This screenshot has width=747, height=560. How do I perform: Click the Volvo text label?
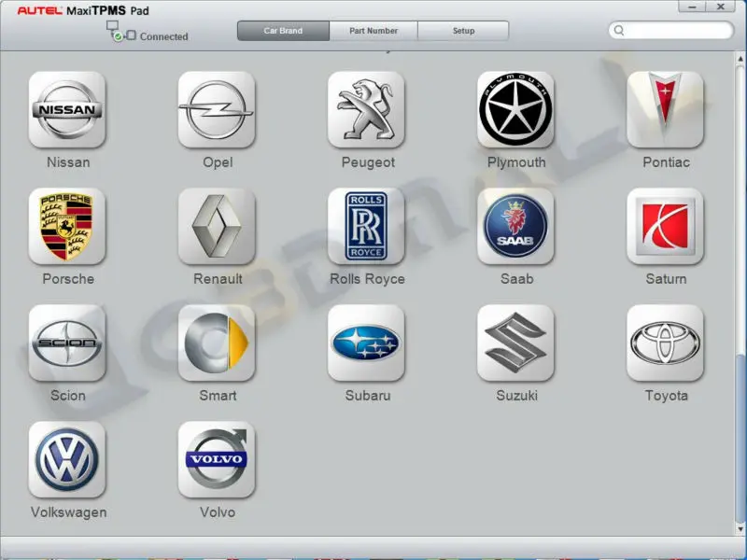pyautogui.click(x=218, y=512)
